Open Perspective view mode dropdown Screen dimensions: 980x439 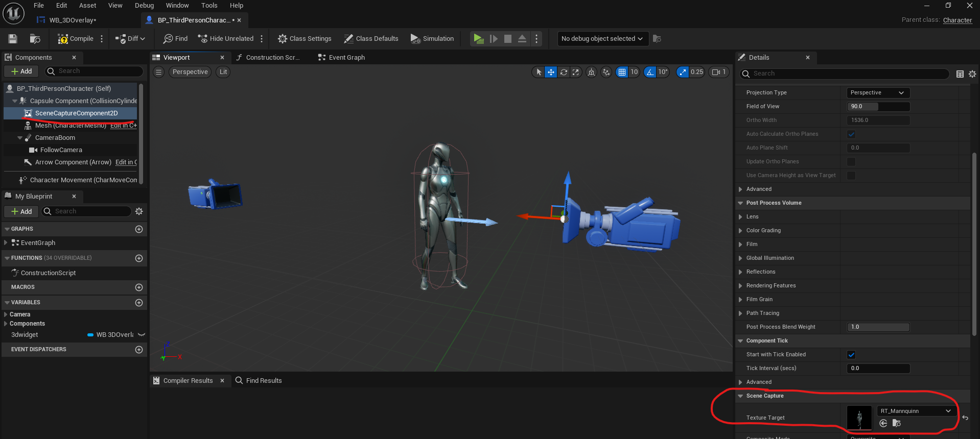[190, 72]
